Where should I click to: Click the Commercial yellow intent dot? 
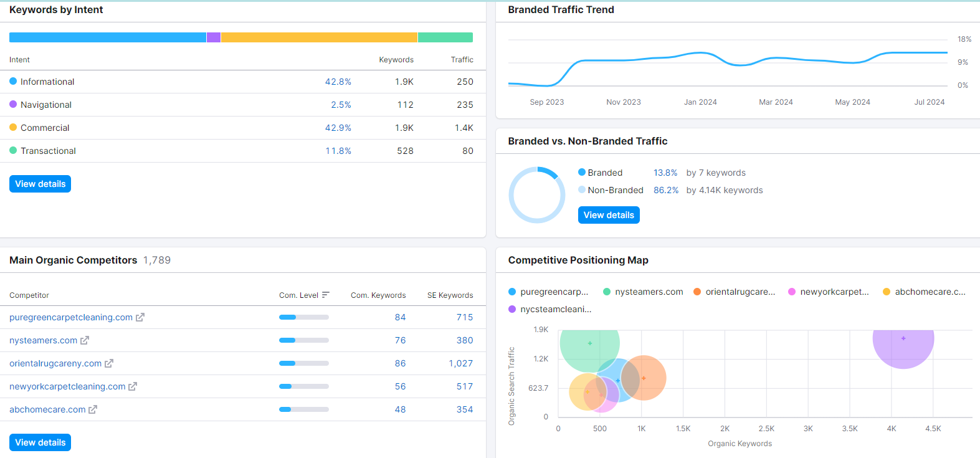tap(13, 127)
